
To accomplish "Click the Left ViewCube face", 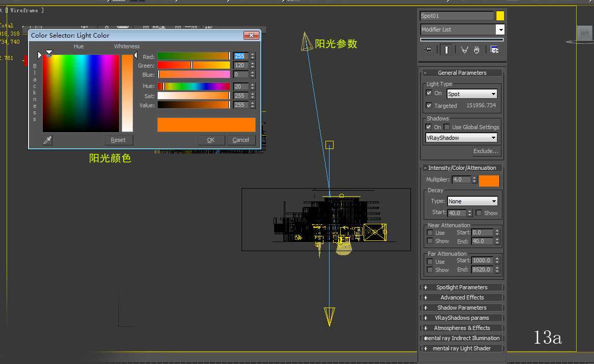I will (x=585, y=34).
